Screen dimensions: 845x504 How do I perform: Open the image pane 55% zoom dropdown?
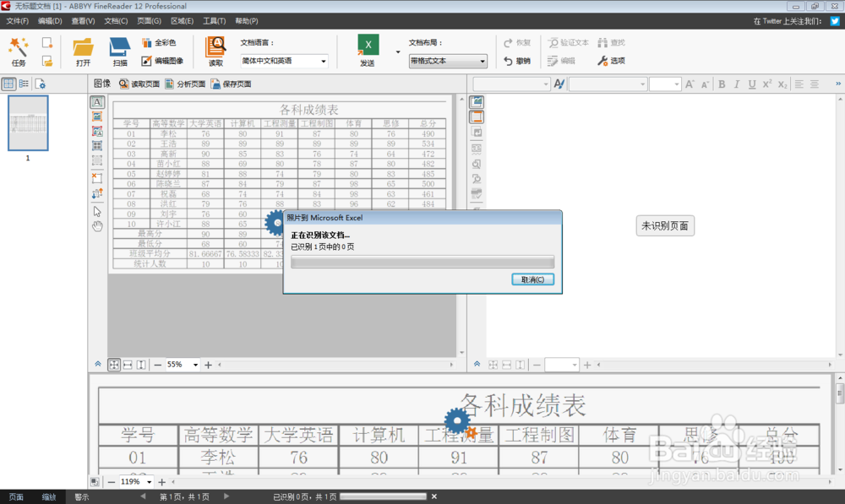[195, 365]
